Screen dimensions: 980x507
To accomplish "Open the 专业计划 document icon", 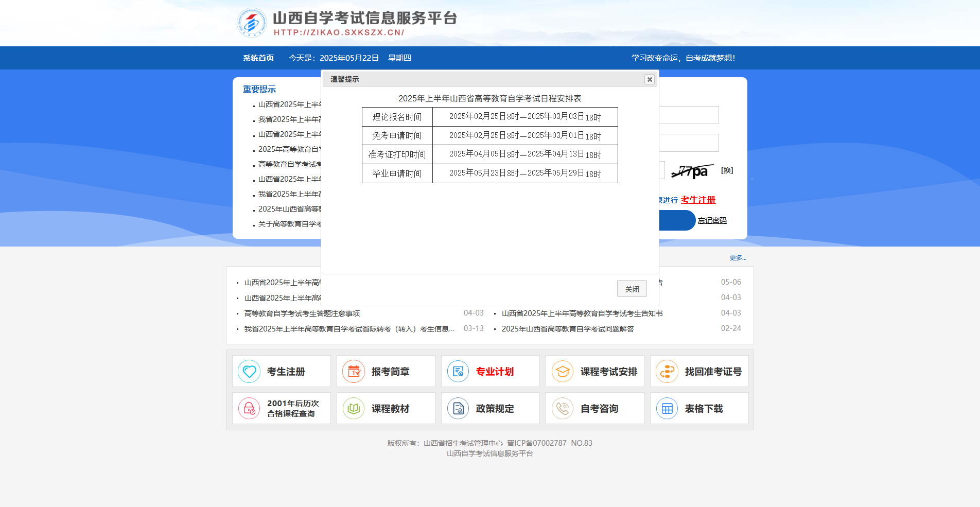I will 458,371.
